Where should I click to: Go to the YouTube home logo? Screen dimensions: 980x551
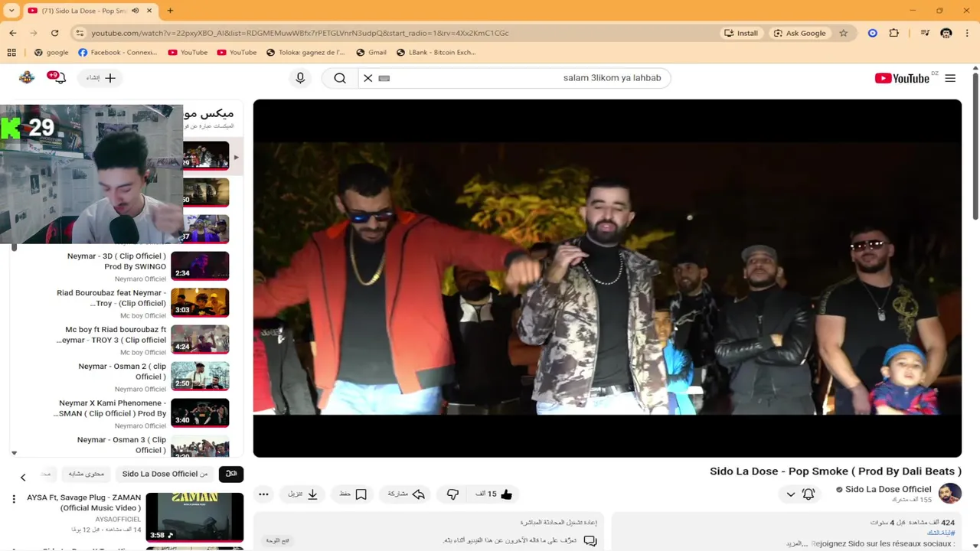coord(902,78)
